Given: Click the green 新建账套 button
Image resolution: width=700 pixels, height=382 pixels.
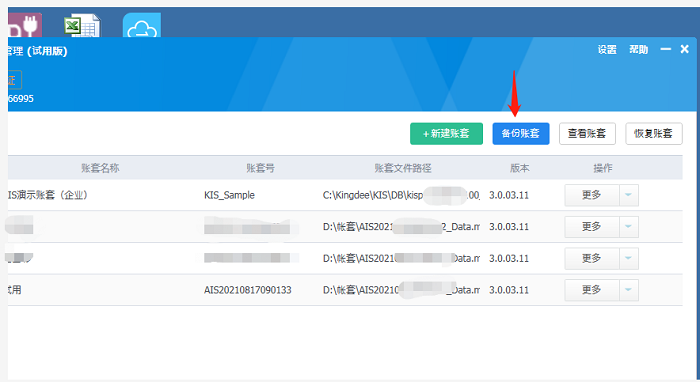Looking at the screenshot, I should [x=446, y=133].
